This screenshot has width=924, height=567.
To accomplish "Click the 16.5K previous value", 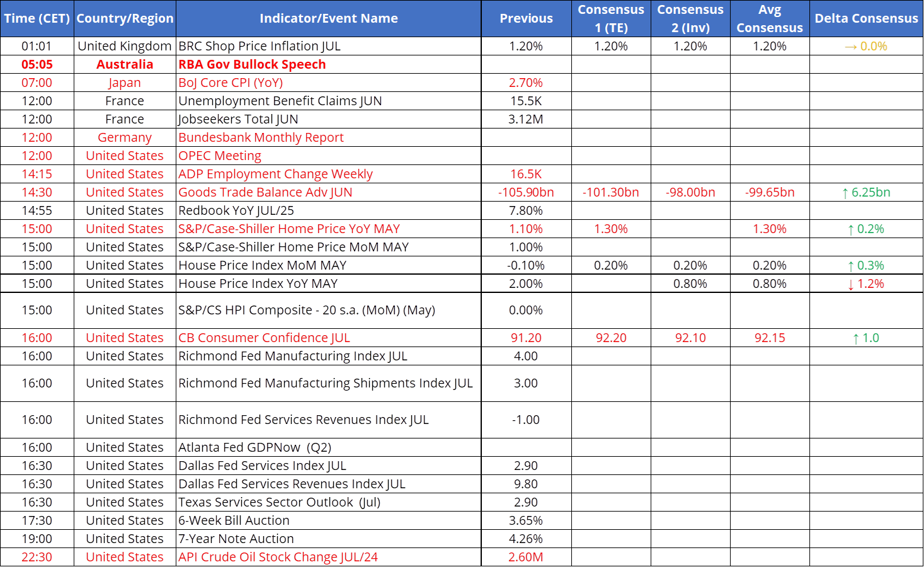I will 527,174.
